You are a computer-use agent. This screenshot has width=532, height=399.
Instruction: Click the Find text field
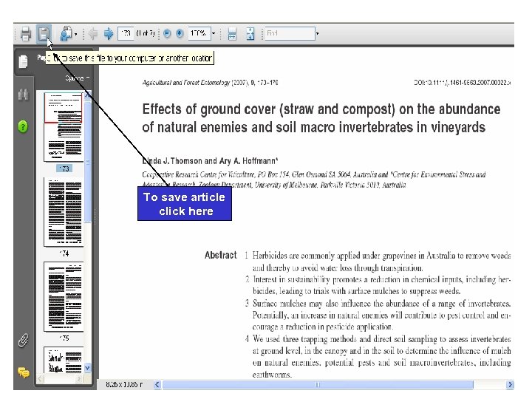point(290,33)
